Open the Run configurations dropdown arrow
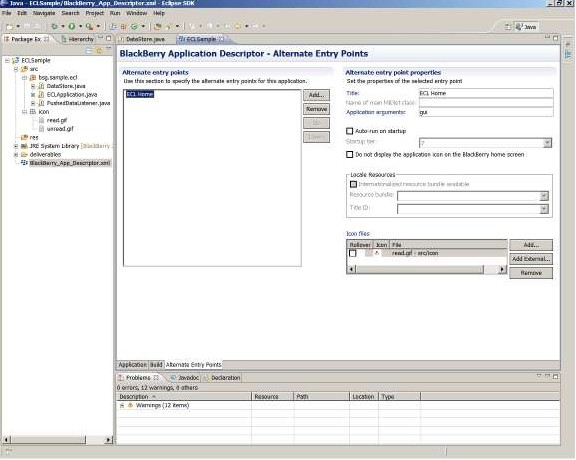This screenshot has width=576, height=460. (x=80, y=26)
